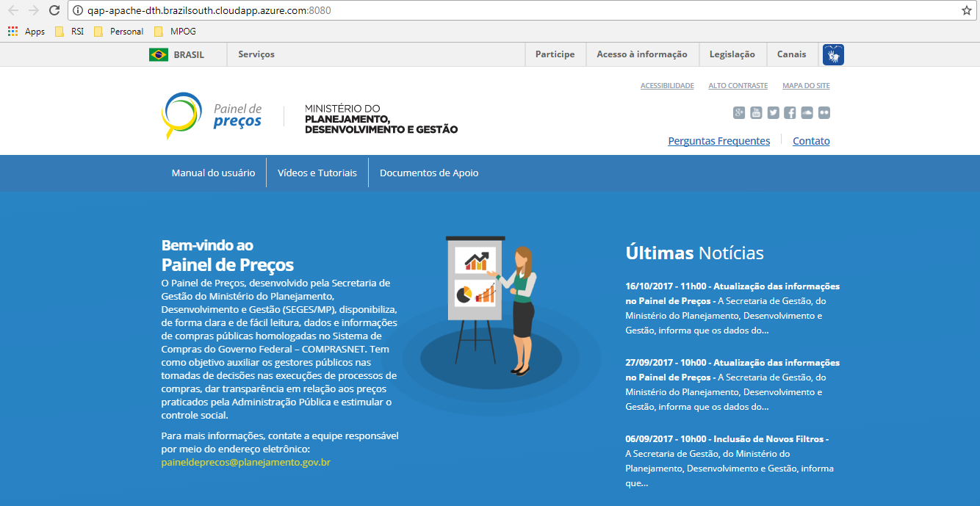Open the Contato link
Viewport: 980px width, 506px height.
click(811, 141)
